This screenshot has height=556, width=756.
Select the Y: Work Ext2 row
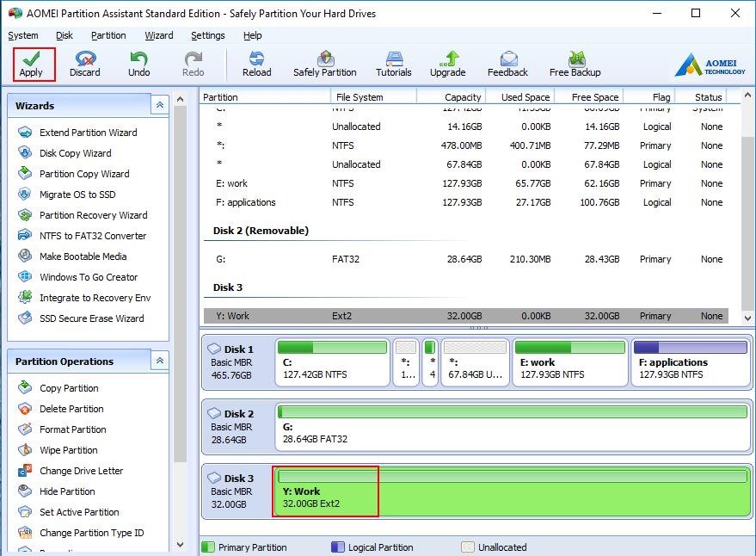(x=466, y=316)
